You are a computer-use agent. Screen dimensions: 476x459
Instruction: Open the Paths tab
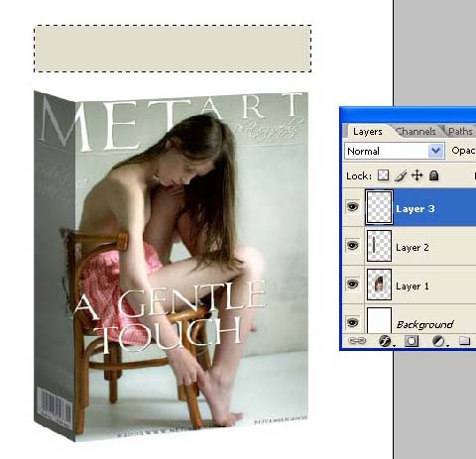pyautogui.click(x=460, y=132)
